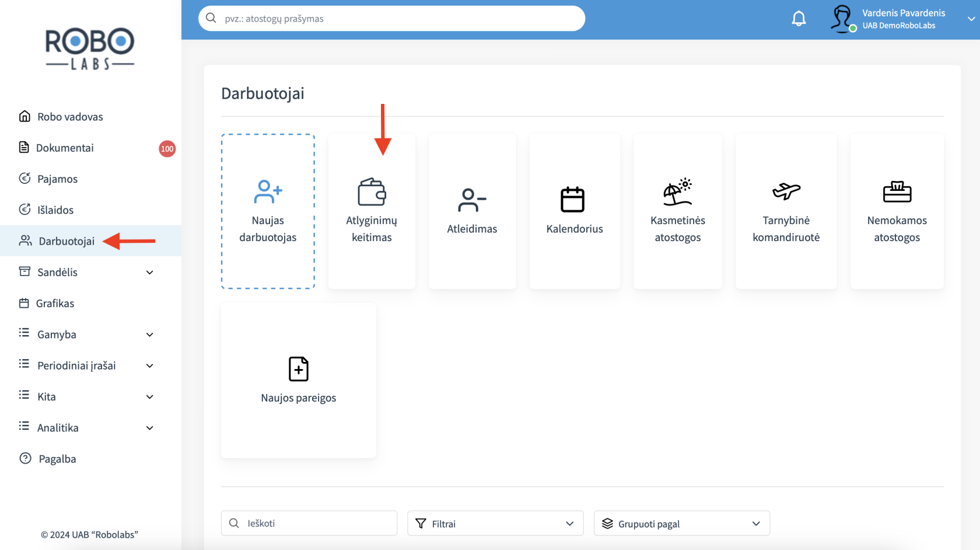The width and height of the screenshot is (980, 550).
Task: Open the Tarnybinė komandiruotė card
Action: [786, 211]
